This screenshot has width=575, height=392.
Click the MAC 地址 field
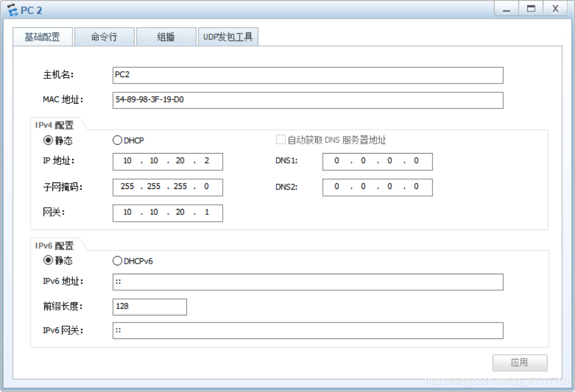point(308,100)
